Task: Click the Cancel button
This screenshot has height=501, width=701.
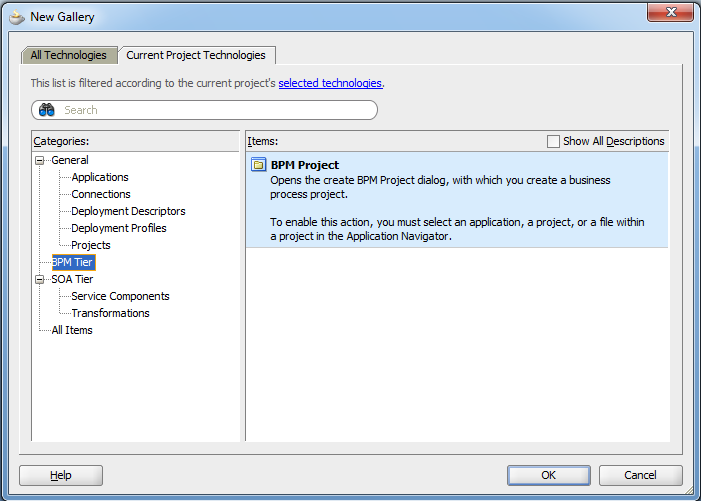Action: (640, 475)
